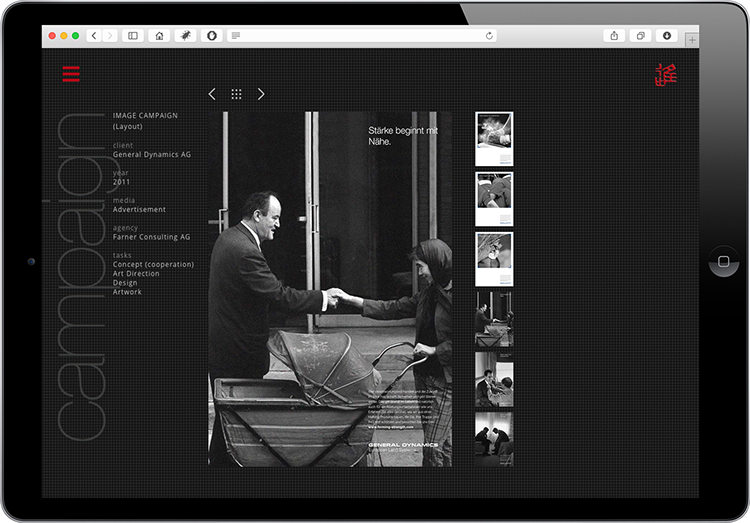Toggle the browser sidebar panel
Viewport: 750px width, 523px height.
[133, 36]
